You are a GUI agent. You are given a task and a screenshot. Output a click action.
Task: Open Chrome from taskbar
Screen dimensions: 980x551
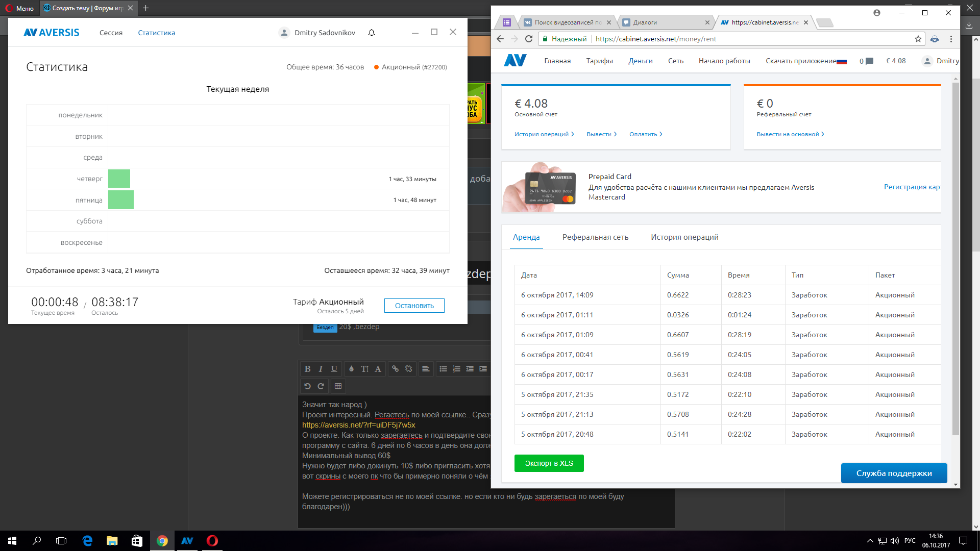coord(162,541)
